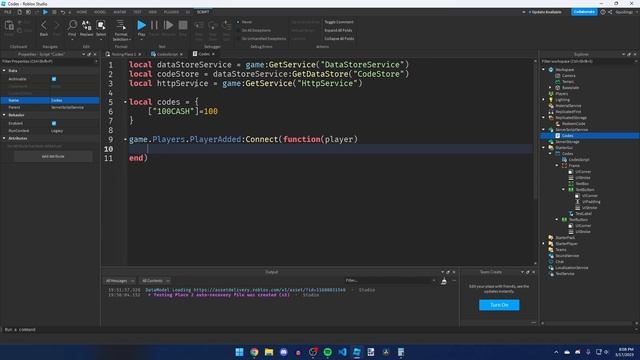The height and width of the screenshot is (360, 640).
Task: Toggle the Enabled checkbox in Behavior
Action: point(54,123)
